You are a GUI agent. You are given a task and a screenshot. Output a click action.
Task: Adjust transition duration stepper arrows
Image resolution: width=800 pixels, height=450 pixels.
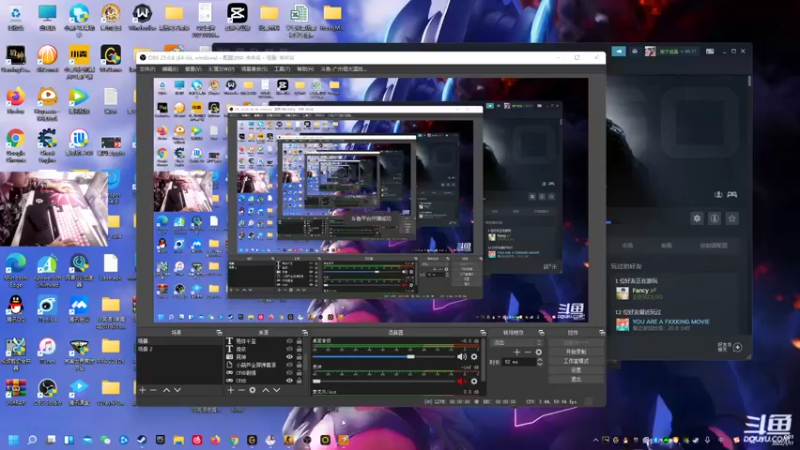[x=540, y=362]
